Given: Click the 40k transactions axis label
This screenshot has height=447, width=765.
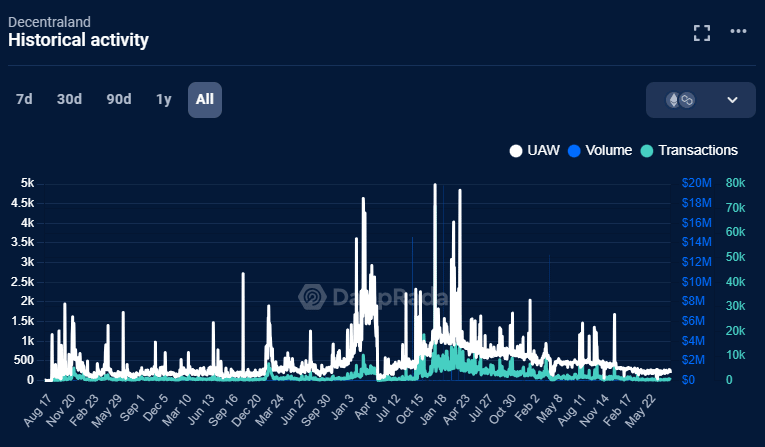Looking at the screenshot, I should [735, 282].
